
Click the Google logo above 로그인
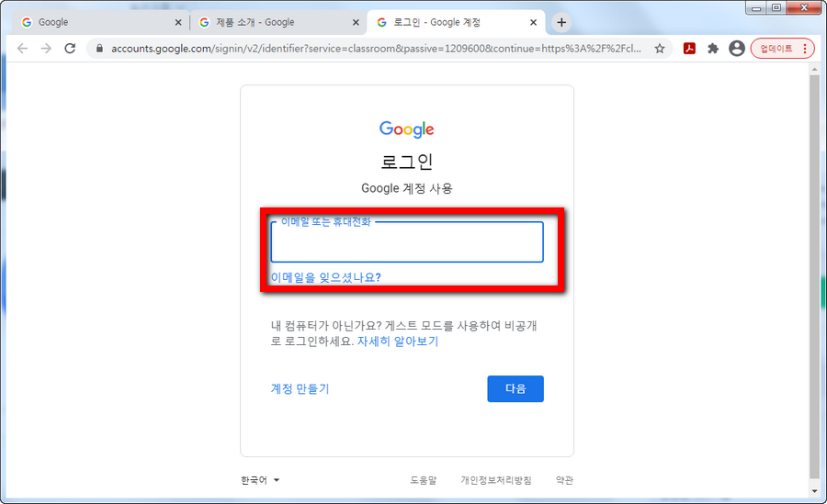tap(407, 129)
